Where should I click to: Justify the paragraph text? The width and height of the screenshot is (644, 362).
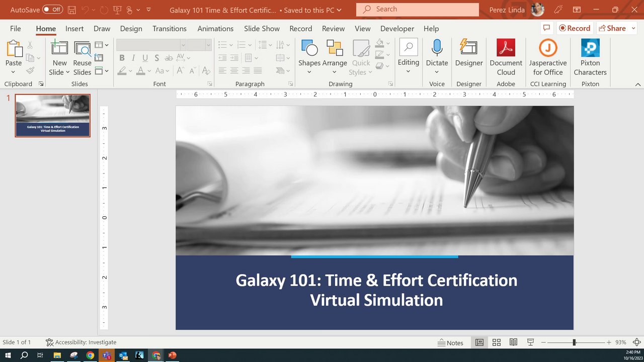(258, 71)
